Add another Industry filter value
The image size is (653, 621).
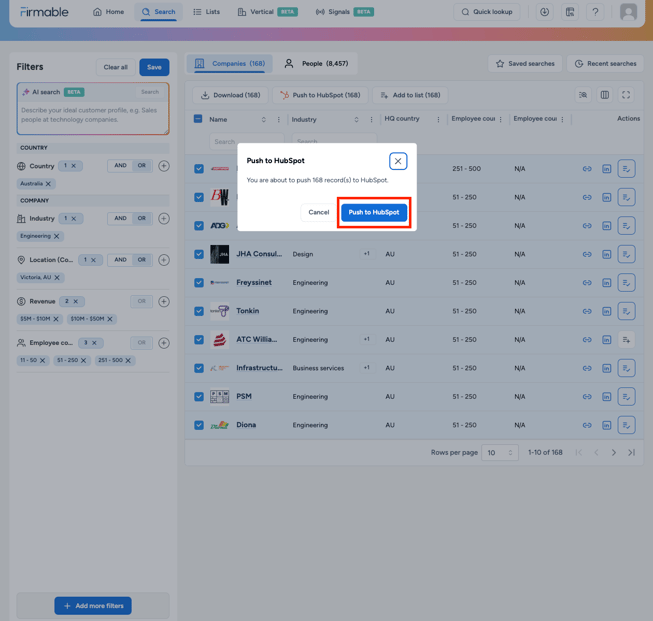point(164,218)
